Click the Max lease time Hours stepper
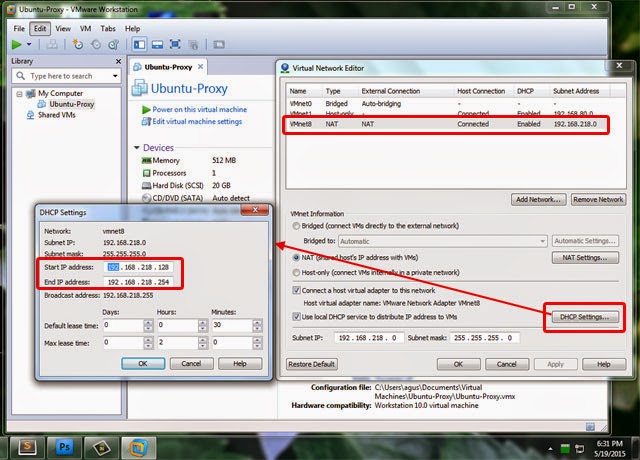The width and height of the screenshot is (640, 460). coord(202,343)
